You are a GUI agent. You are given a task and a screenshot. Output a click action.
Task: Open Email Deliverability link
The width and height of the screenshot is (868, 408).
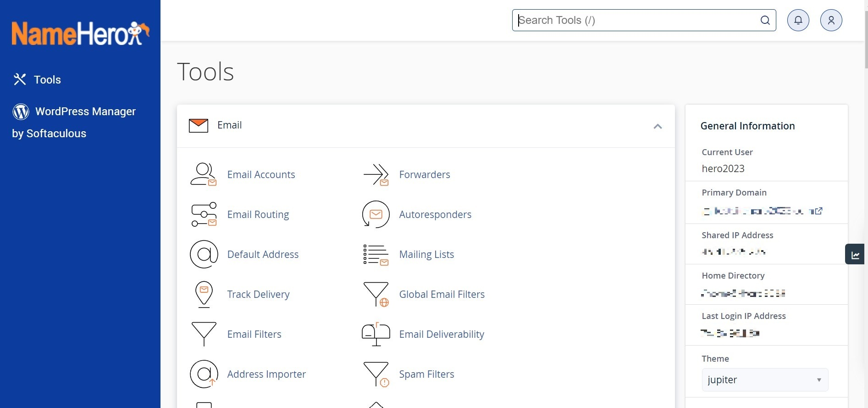tap(442, 334)
